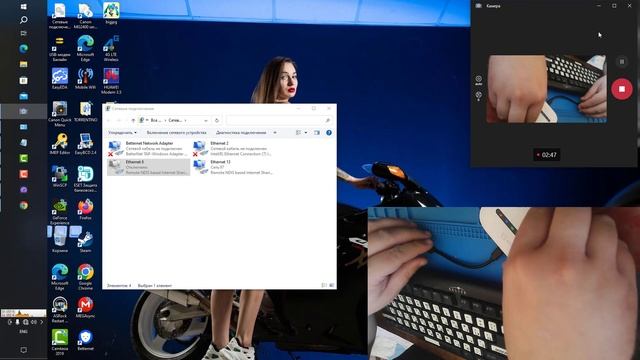Open Canon MG2400 desktop shortcut
This screenshot has width=640, height=360.
pyautogui.click(x=85, y=16)
